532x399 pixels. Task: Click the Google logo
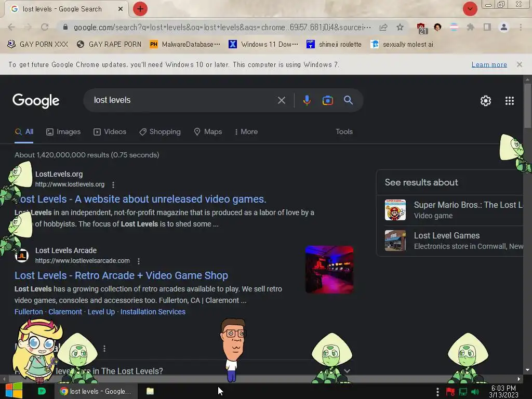36,101
